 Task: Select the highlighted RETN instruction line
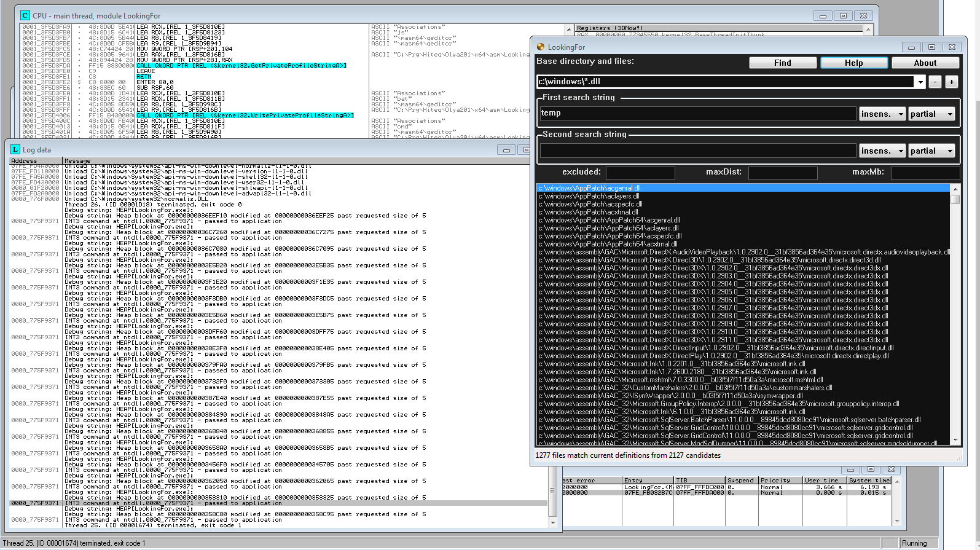pyautogui.click(x=144, y=77)
